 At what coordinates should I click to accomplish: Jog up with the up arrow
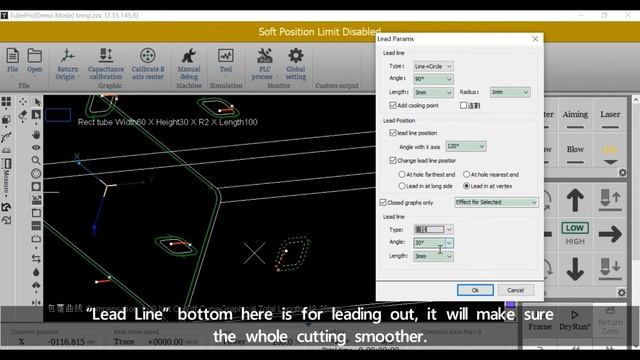click(575, 200)
